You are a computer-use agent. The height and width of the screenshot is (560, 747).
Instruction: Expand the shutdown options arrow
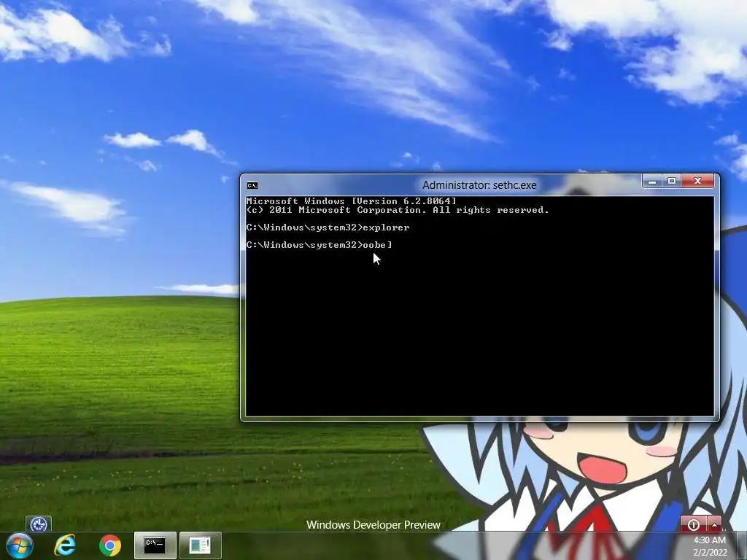click(715, 524)
